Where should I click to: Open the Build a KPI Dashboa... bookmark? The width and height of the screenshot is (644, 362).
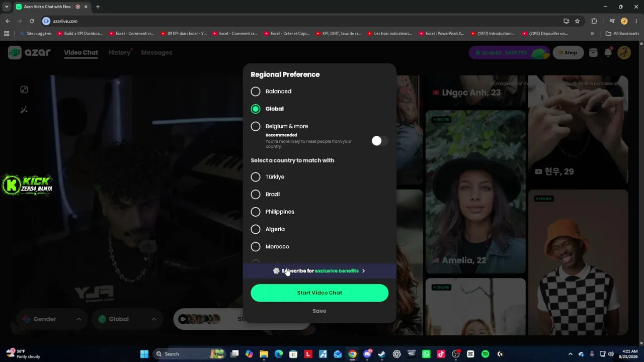[x=80, y=34]
